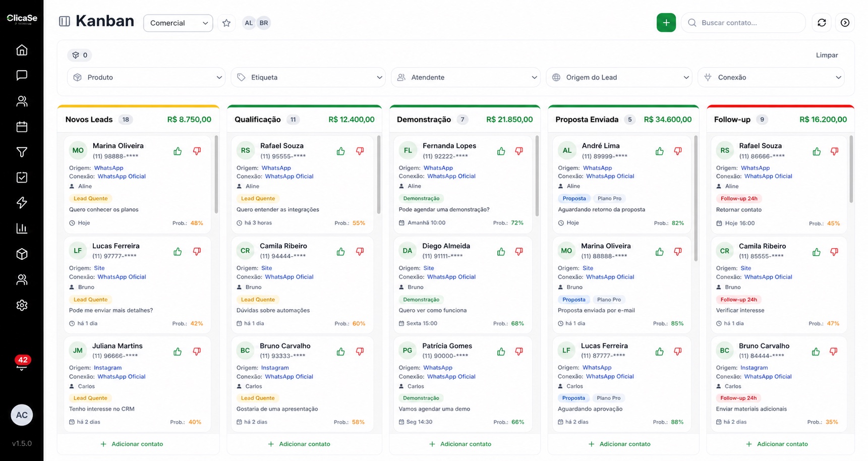This screenshot has width=868, height=461.
Task: Open the products cube sidebar icon
Action: coord(22,254)
